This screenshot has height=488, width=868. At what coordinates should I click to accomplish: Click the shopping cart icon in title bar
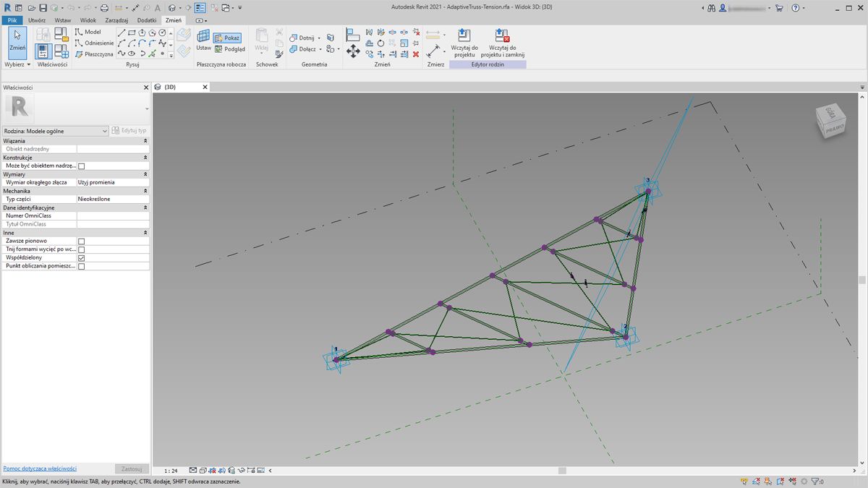778,8
